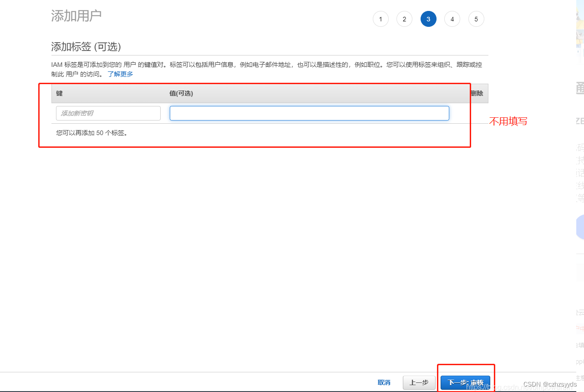Click the 删除 column header of the tag table
Image resolution: width=584 pixels, height=392 pixels.
(x=477, y=93)
